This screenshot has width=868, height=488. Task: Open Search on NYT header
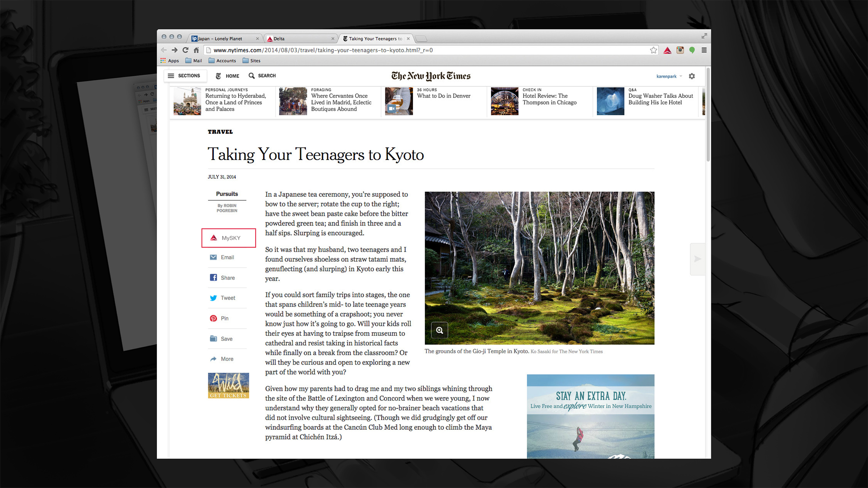262,76
